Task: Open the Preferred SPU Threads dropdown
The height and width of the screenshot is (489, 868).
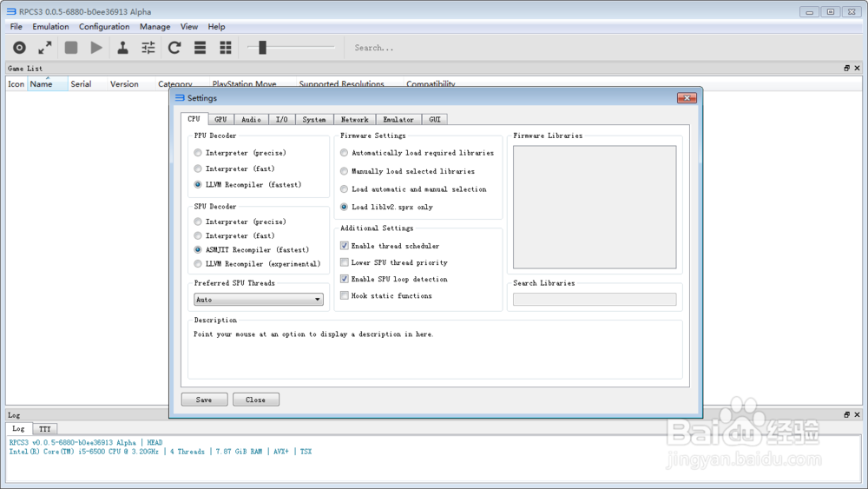Action: tap(259, 300)
